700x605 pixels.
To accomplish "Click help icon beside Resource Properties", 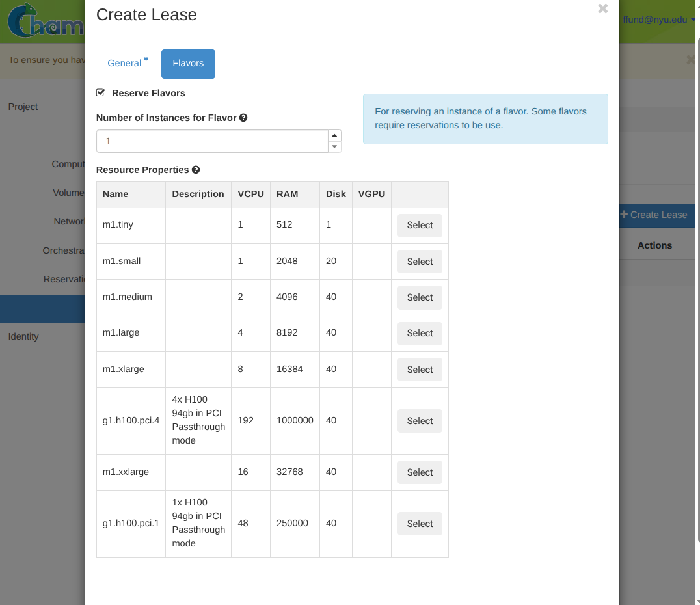I will (x=196, y=170).
